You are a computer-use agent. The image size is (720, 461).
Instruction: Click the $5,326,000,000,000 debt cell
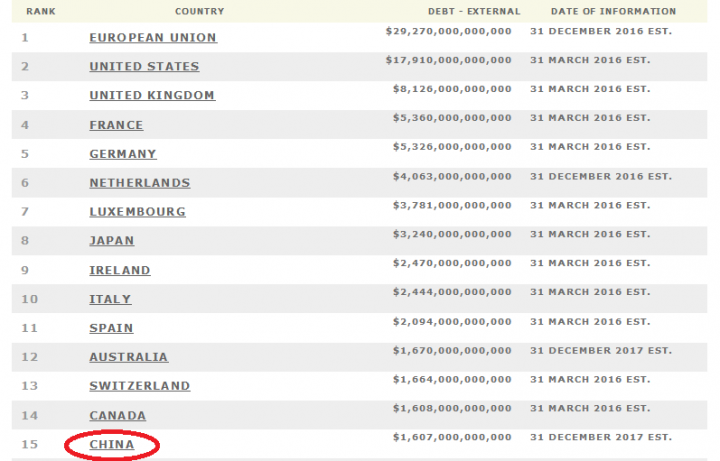[x=452, y=147]
